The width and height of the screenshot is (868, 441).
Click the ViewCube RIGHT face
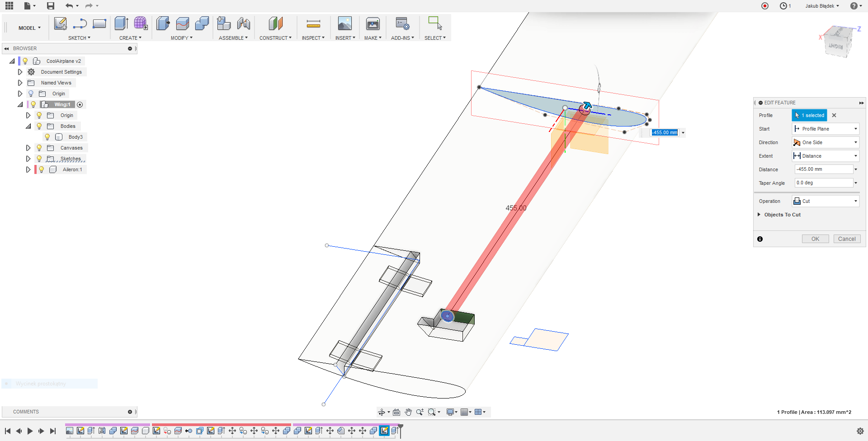[x=836, y=47]
